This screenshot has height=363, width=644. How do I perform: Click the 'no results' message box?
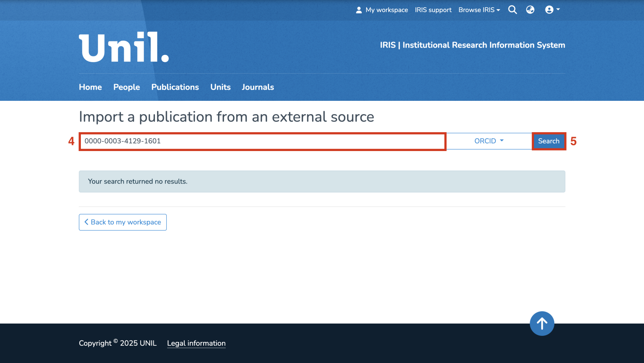(x=322, y=181)
